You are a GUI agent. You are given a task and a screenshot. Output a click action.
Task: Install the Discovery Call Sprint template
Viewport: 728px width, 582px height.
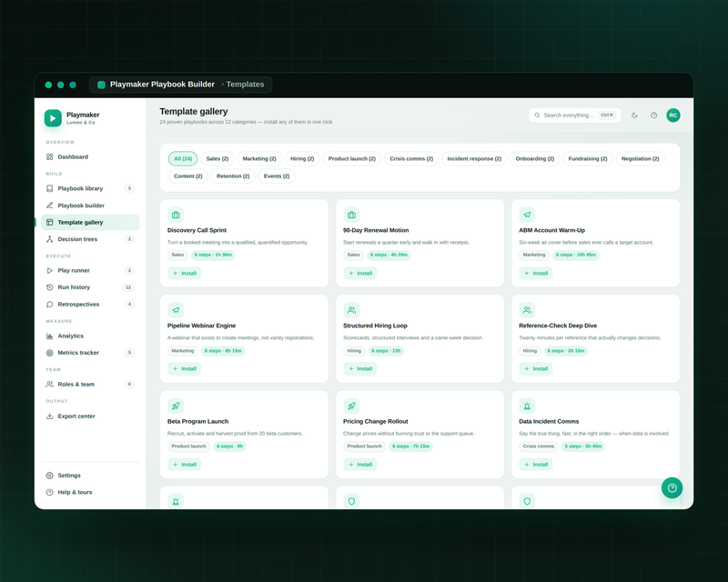point(185,274)
